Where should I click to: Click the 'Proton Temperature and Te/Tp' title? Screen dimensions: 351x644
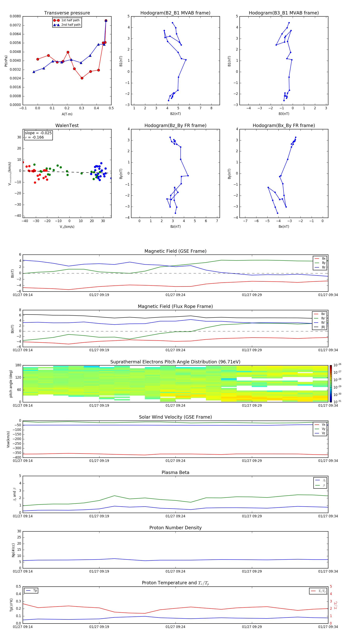175,583
